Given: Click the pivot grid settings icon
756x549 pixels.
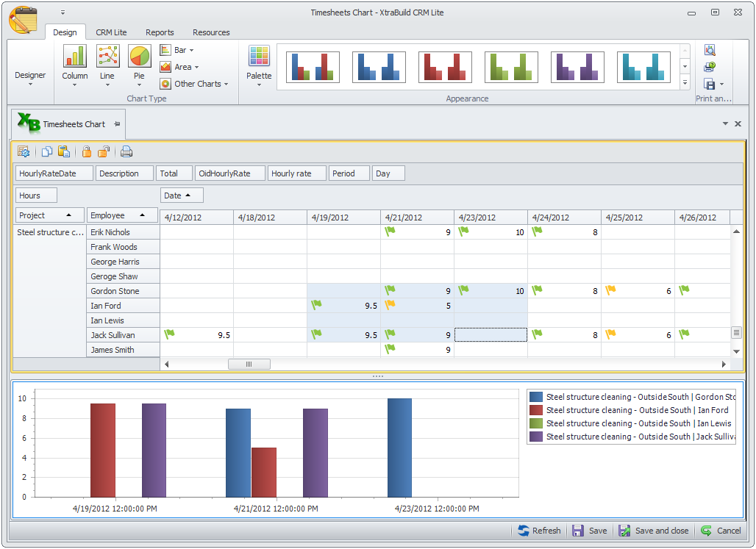Looking at the screenshot, I should [24, 152].
